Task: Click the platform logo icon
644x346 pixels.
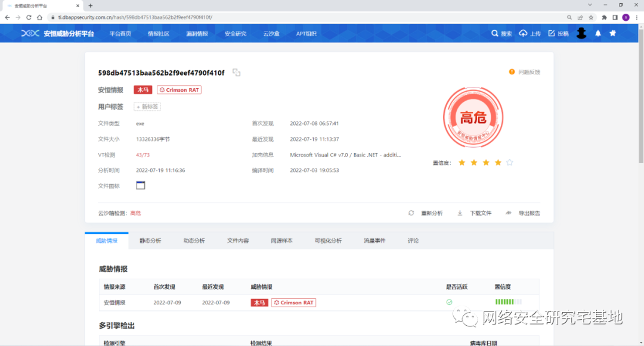Action: tap(30, 33)
